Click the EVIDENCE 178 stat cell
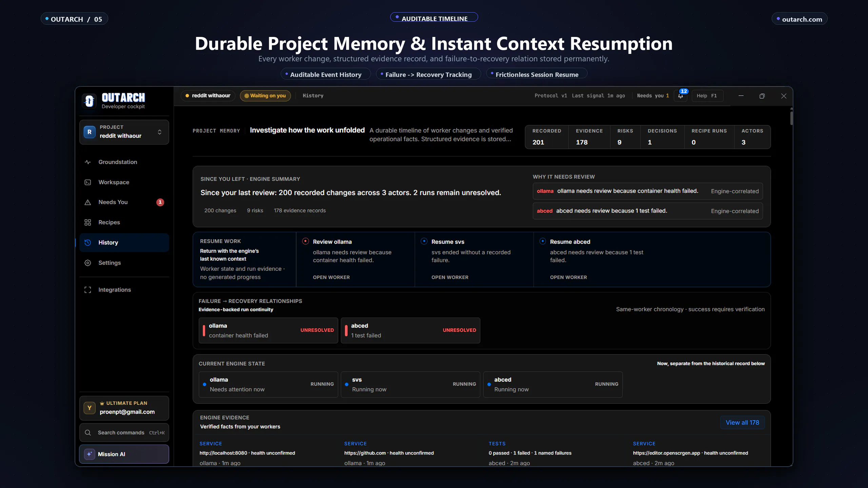This screenshot has height=488, width=868. 589,137
